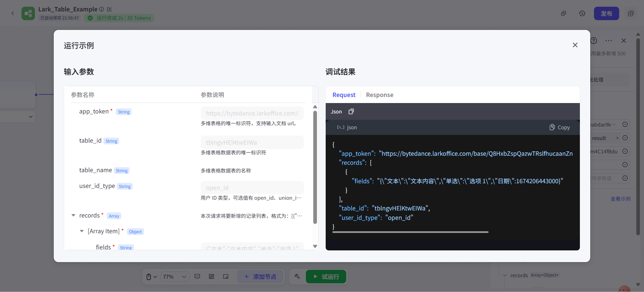Click the settings icon beside 用参数值 field

point(625,178)
